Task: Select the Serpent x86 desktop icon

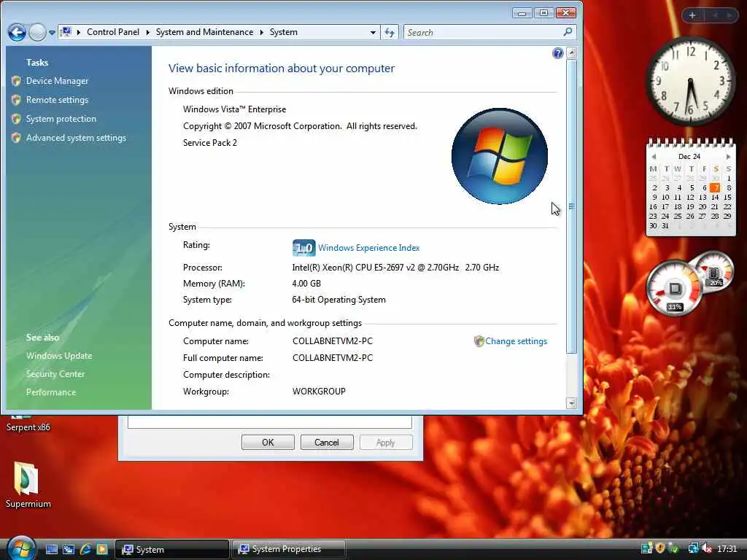Action: pos(28,424)
